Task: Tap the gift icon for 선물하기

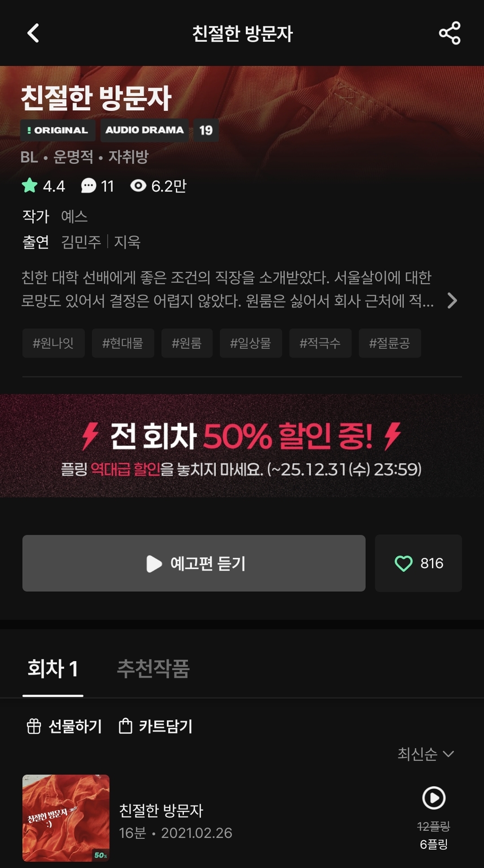Action: pyautogui.click(x=34, y=726)
